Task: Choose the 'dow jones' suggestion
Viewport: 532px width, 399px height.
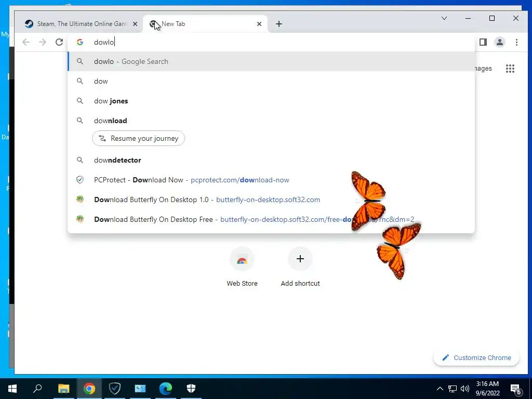Action: 271,101
